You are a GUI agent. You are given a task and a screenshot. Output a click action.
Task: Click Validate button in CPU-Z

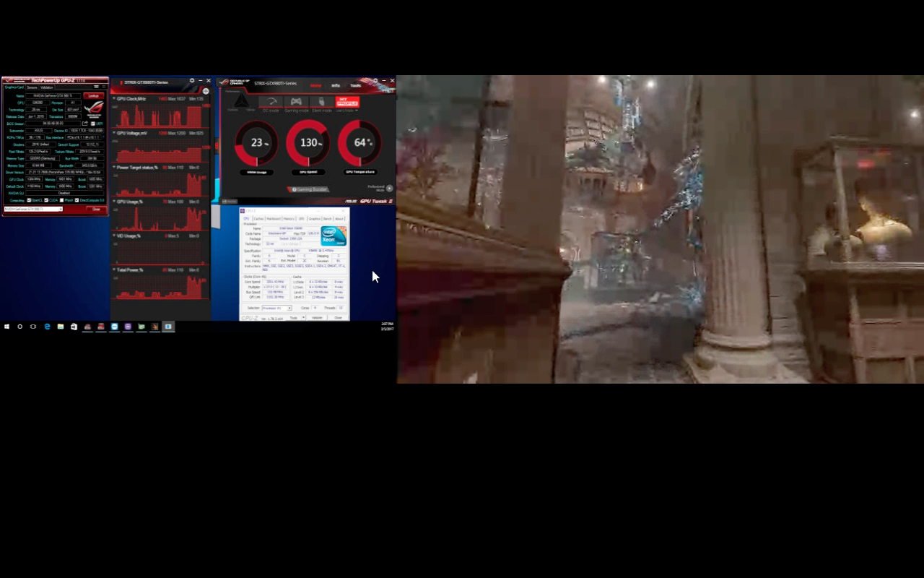(317, 318)
